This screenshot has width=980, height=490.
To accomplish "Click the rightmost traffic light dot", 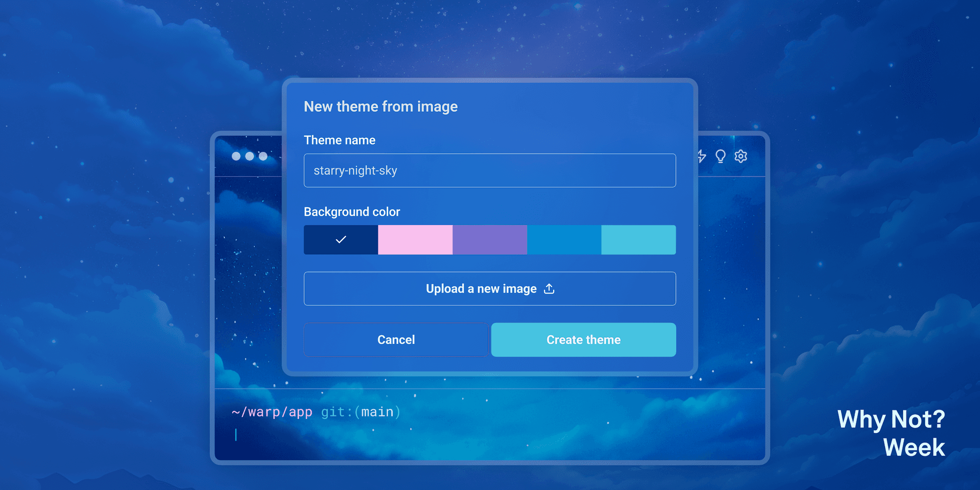I will (x=263, y=156).
